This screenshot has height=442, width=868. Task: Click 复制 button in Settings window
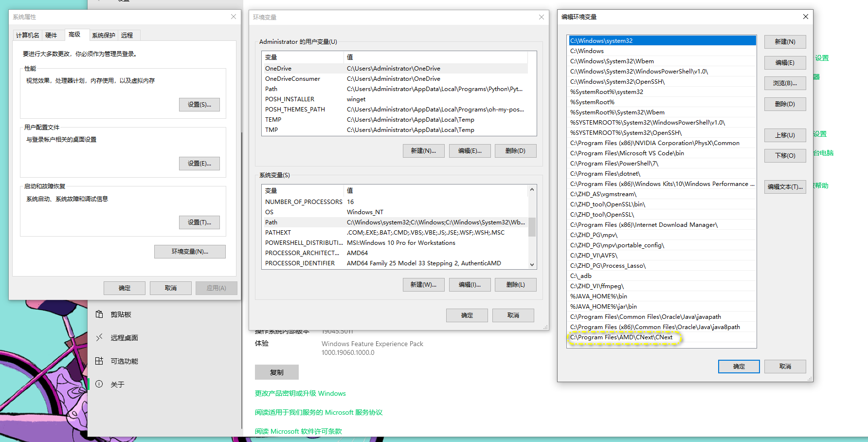(277, 372)
